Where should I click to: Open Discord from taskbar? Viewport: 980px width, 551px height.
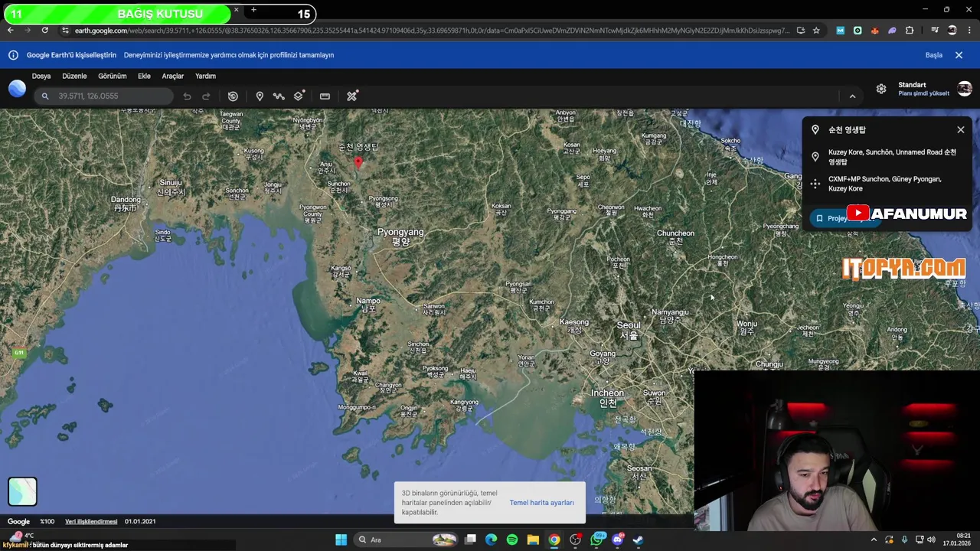617,540
